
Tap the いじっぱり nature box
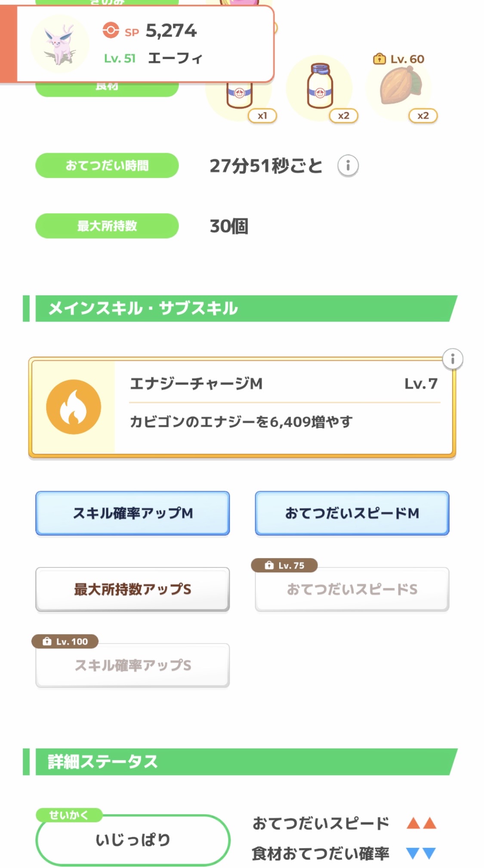(133, 840)
